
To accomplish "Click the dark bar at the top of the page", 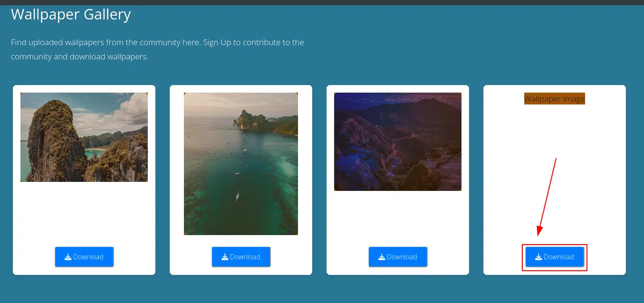I will (322, 2).
